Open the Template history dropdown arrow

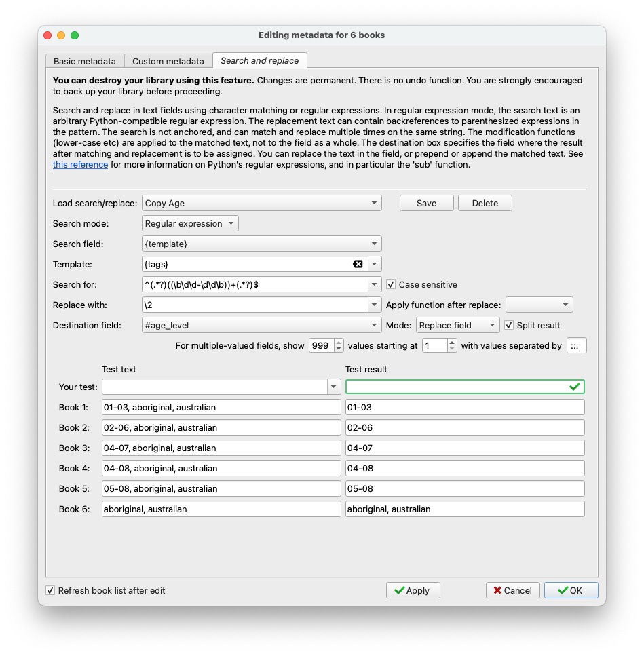point(375,264)
